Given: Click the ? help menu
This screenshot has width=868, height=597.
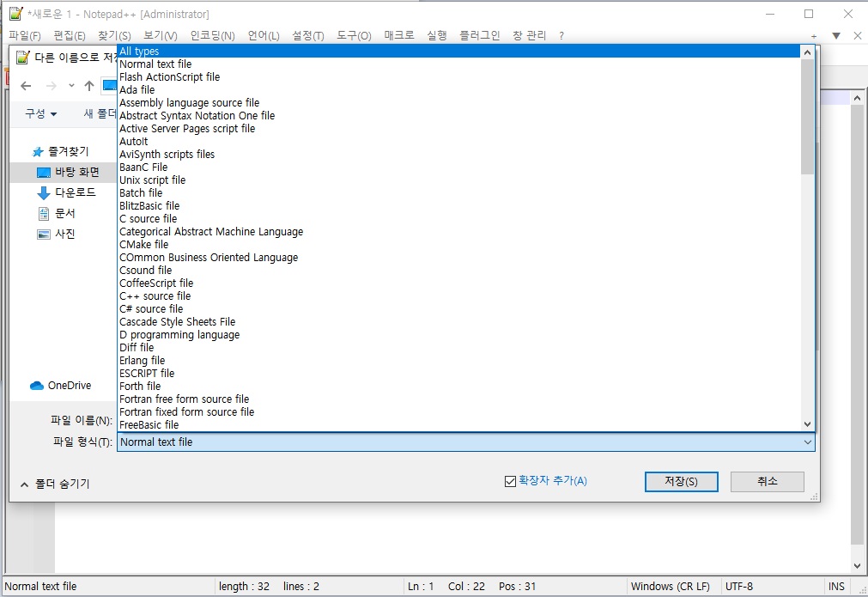Looking at the screenshot, I should [x=561, y=35].
